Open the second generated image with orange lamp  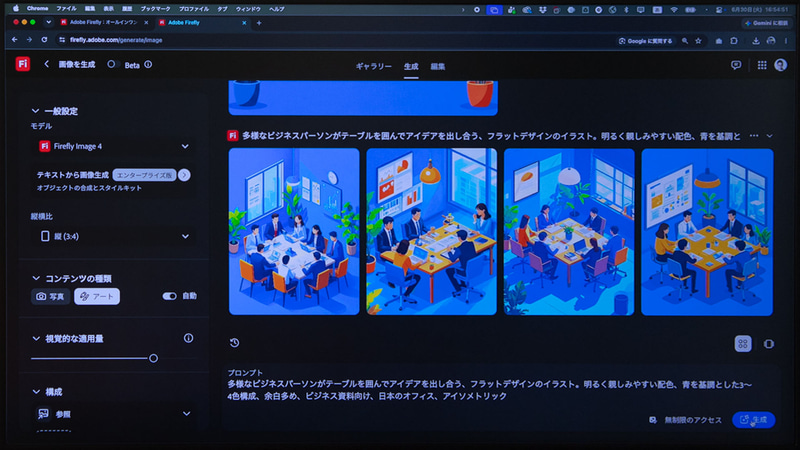pyautogui.click(x=432, y=232)
